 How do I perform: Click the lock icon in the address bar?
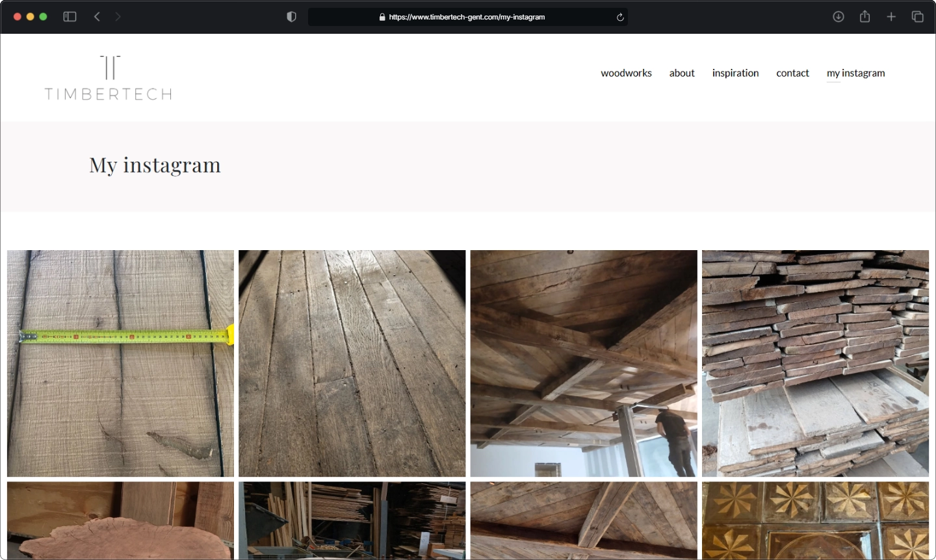point(382,18)
